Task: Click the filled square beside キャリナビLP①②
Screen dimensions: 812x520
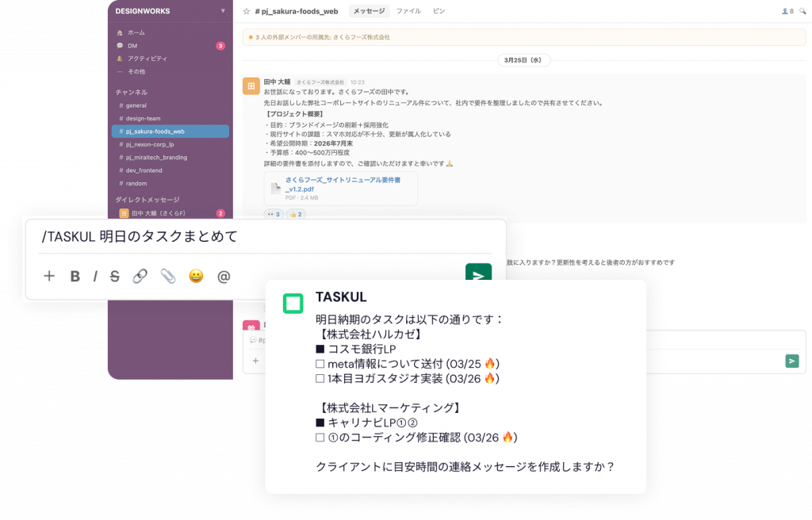Action: [x=320, y=422]
